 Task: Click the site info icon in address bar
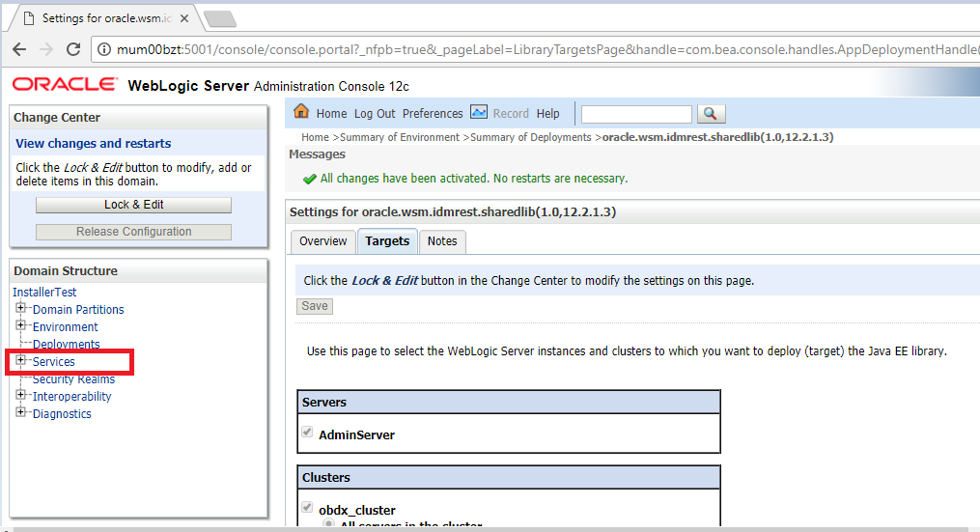104,49
